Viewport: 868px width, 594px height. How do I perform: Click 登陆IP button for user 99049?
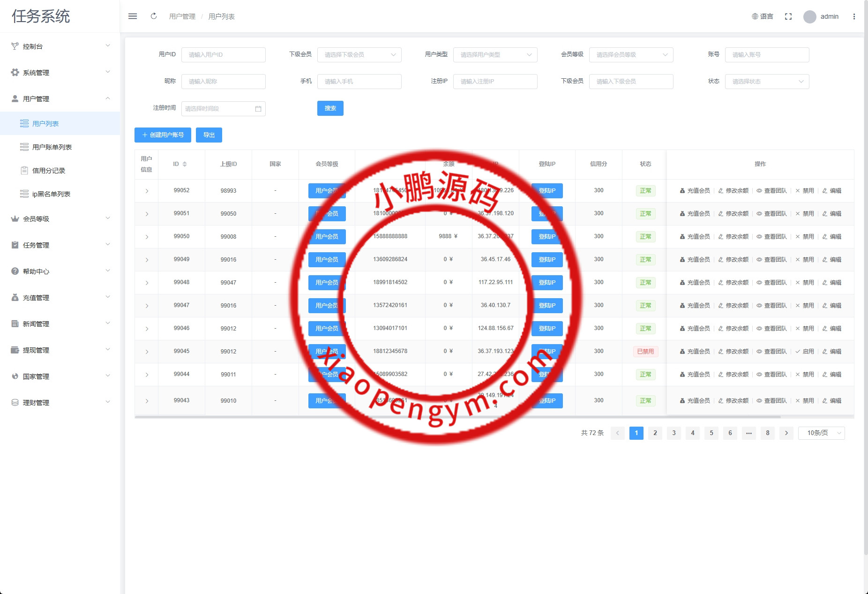point(547,260)
